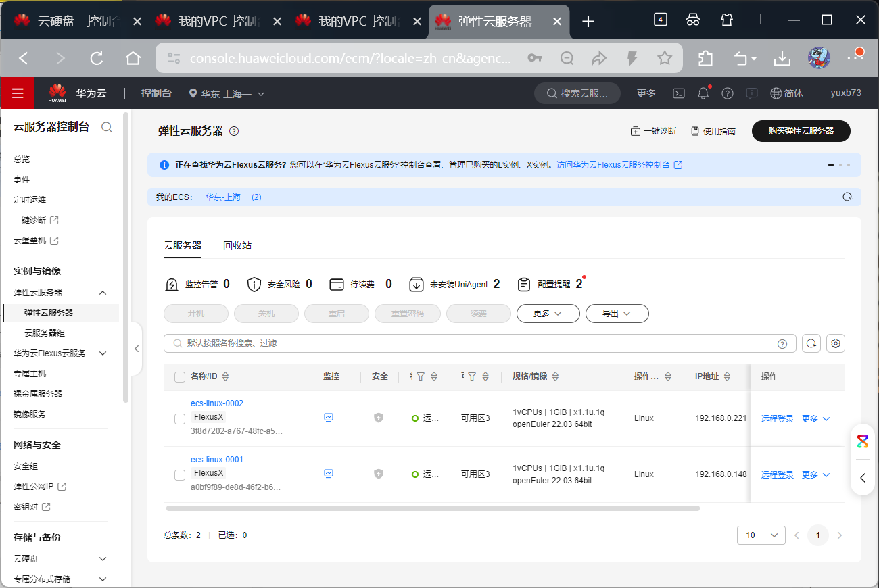The height and width of the screenshot is (588, 879).
Task: Open 镜像服务 in sidebar
Action: pyautogui.click(x=30, y=414)
